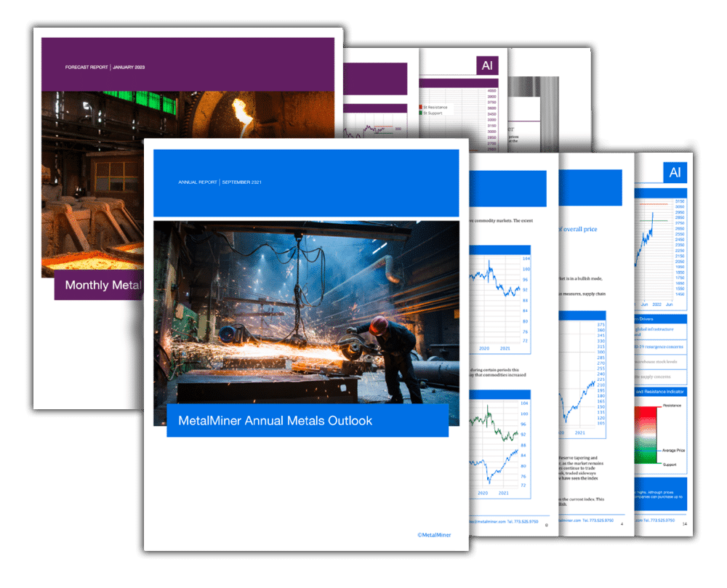Viewport: 727px width, 588px height.
Task: Click the St Resistance legend entry
Action: click(433, 107)
